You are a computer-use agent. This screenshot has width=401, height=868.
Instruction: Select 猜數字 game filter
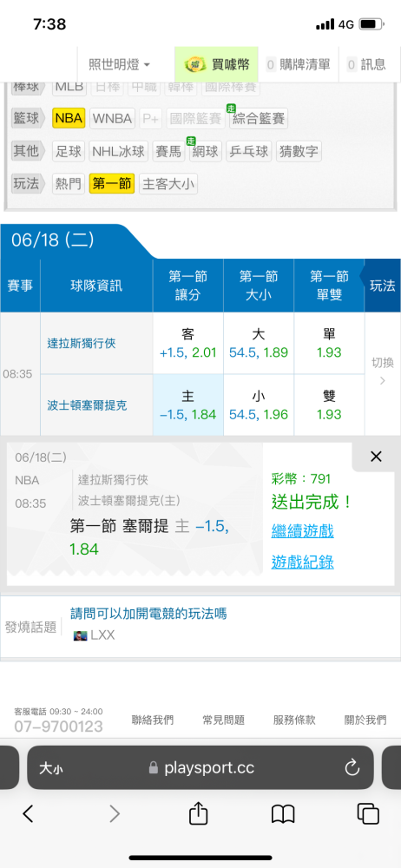click(299, 151)
